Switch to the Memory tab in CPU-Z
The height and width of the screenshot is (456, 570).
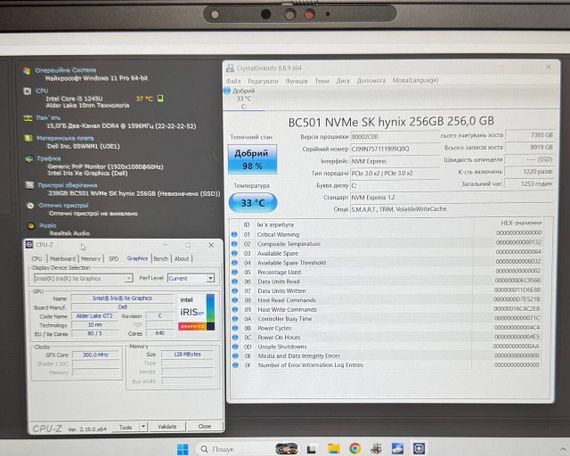(x=91, y=259)
